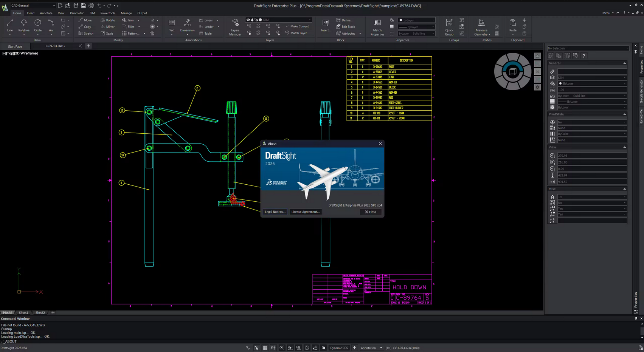Viewport: 644px width, 352px height.
Task: Open the Annotation scale dropdown
Action: [x=381, y=348]
